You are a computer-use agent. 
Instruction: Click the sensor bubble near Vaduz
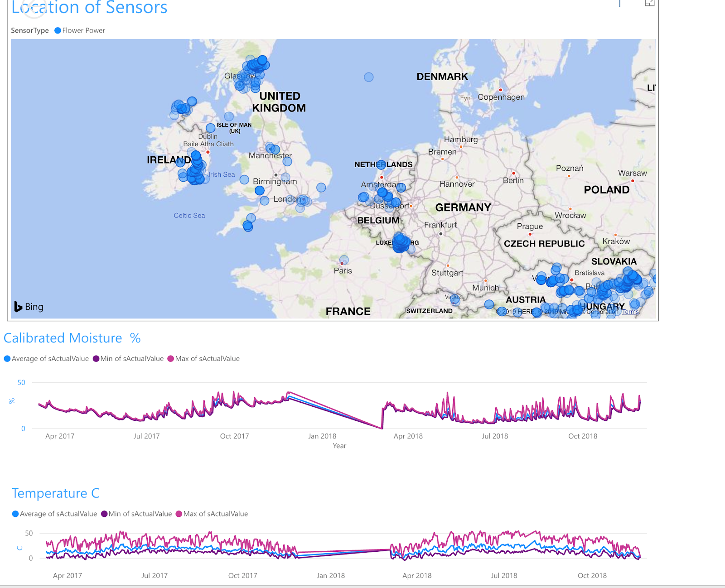pos(455,299)
